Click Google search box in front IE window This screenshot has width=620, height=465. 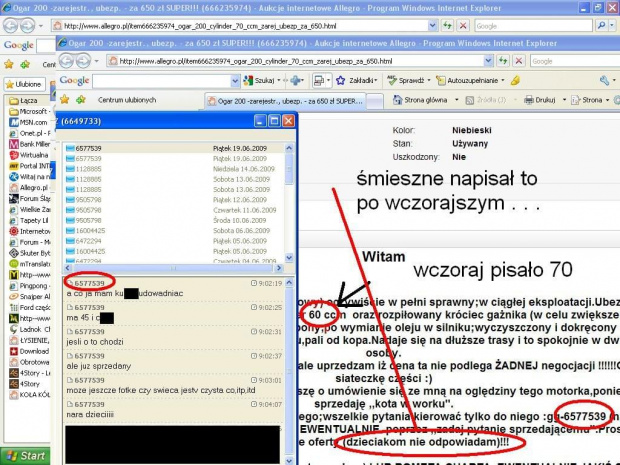(575, 61)
